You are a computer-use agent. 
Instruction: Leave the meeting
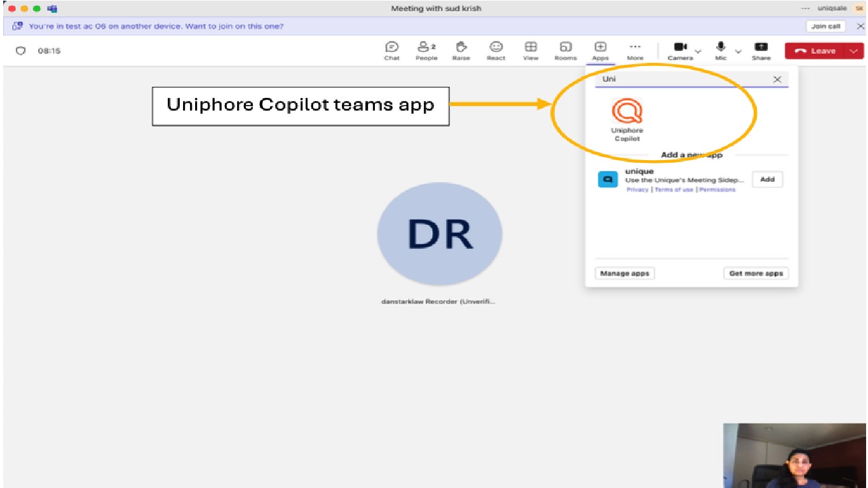(815, 51)
